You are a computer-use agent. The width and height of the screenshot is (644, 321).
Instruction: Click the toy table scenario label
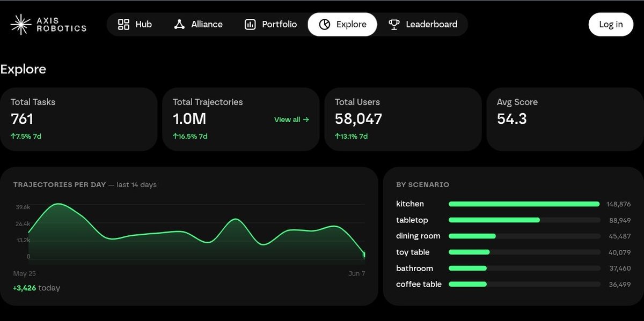point(413,252)
